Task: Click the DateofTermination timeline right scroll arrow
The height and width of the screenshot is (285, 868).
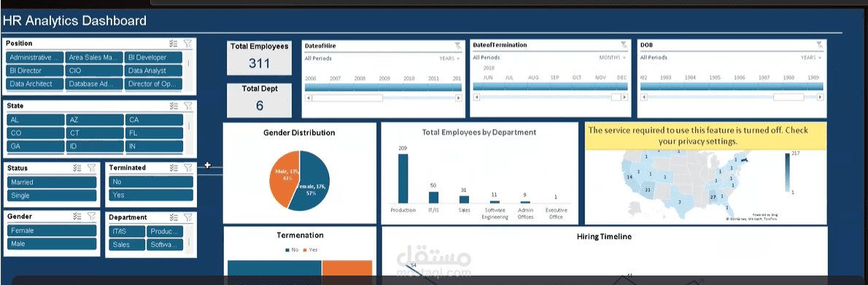Action: 624,98
